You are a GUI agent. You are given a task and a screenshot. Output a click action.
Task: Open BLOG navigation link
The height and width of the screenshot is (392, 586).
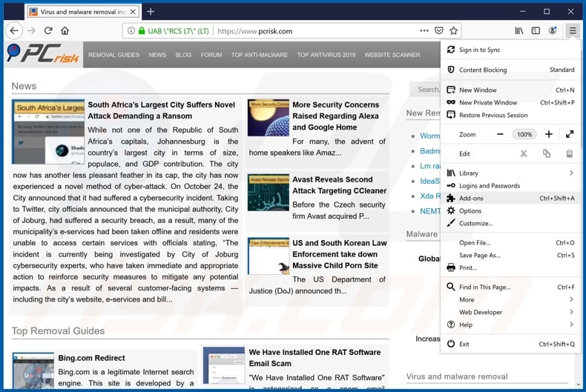pyautogui.click(x=183, y=55)
